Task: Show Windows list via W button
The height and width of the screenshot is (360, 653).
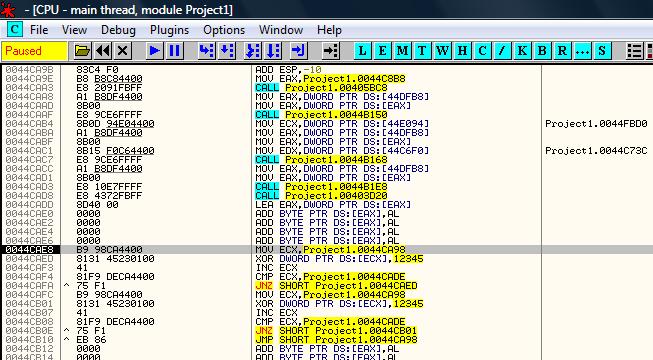Action: point(442,51)
